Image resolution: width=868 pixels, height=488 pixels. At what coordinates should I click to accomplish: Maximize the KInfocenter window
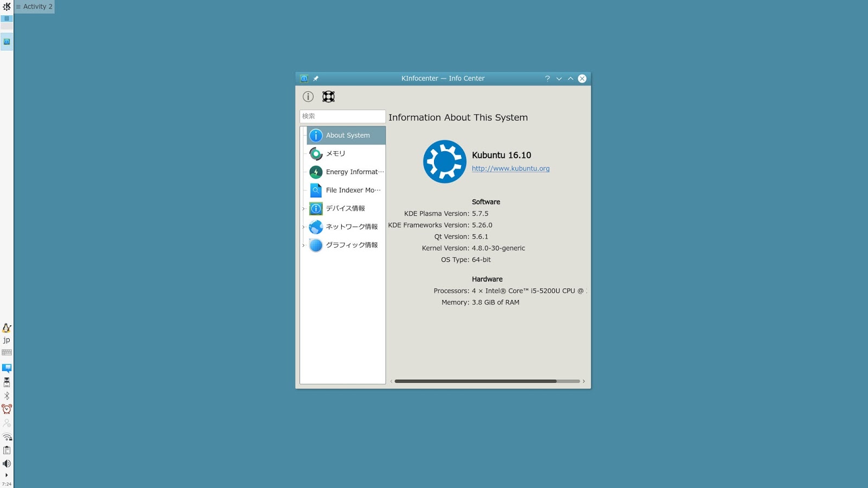[570, 79]
